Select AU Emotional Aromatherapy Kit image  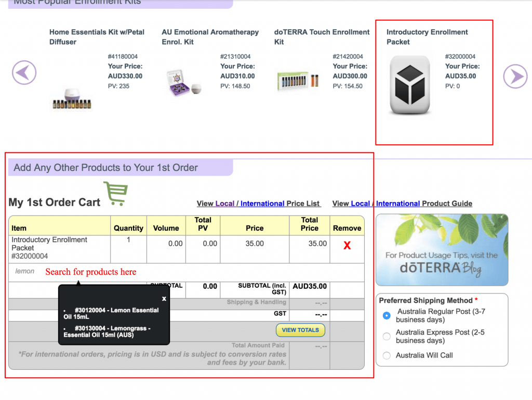[x=184, y=83]
